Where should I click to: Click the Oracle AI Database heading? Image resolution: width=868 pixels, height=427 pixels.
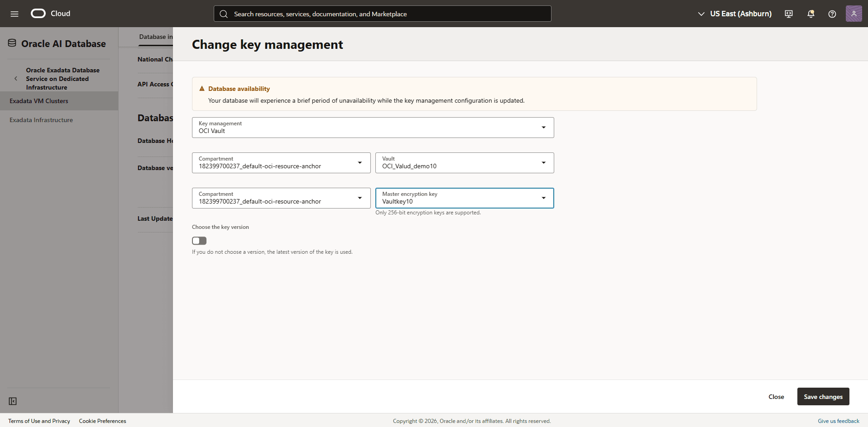(x=63, y=43)
